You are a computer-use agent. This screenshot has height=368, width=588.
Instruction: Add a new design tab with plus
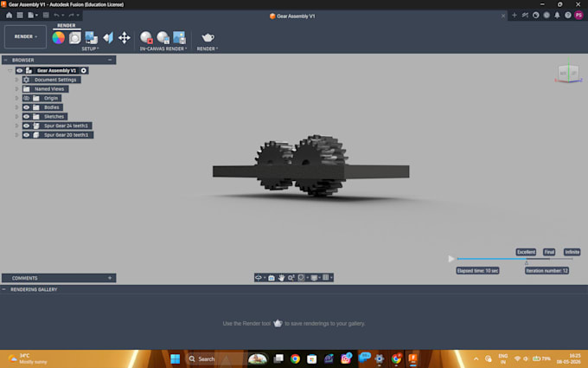click(514, 15)
